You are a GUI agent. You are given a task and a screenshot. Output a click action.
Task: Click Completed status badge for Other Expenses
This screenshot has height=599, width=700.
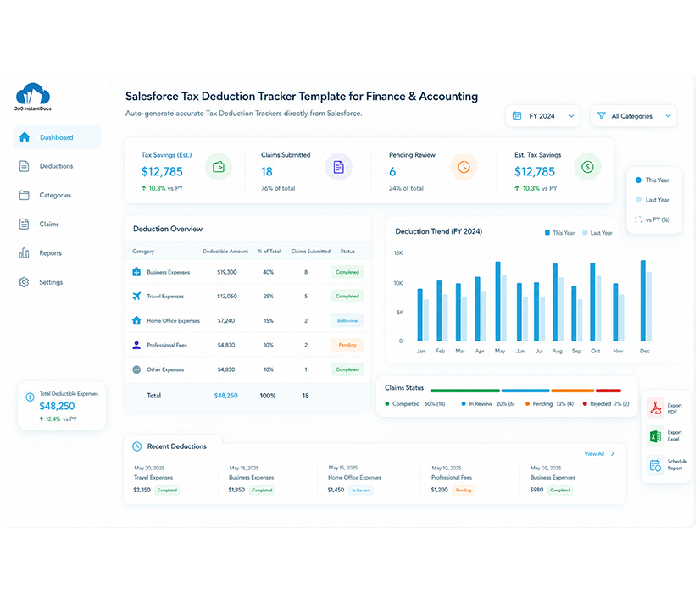click(347, 369)
